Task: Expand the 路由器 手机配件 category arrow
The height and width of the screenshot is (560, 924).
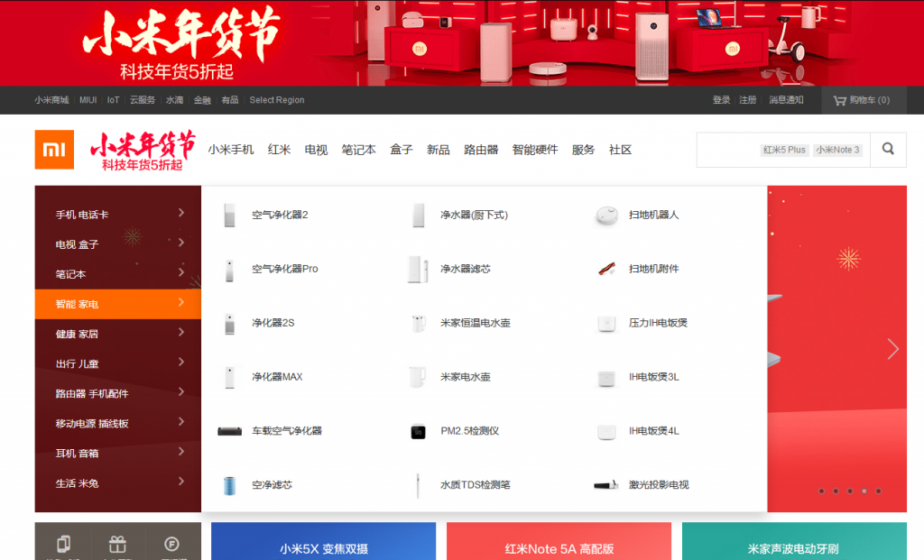Action: click(x=181, y=391)
